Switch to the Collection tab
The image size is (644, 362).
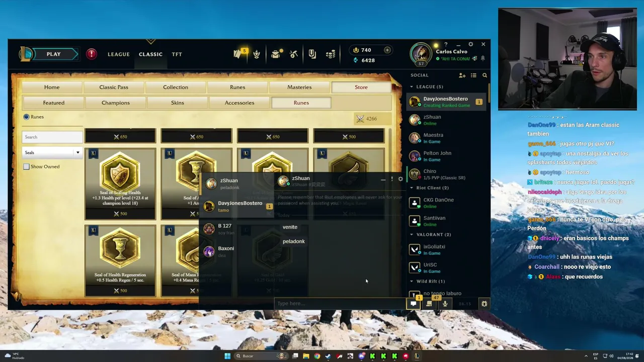[176, 87]
